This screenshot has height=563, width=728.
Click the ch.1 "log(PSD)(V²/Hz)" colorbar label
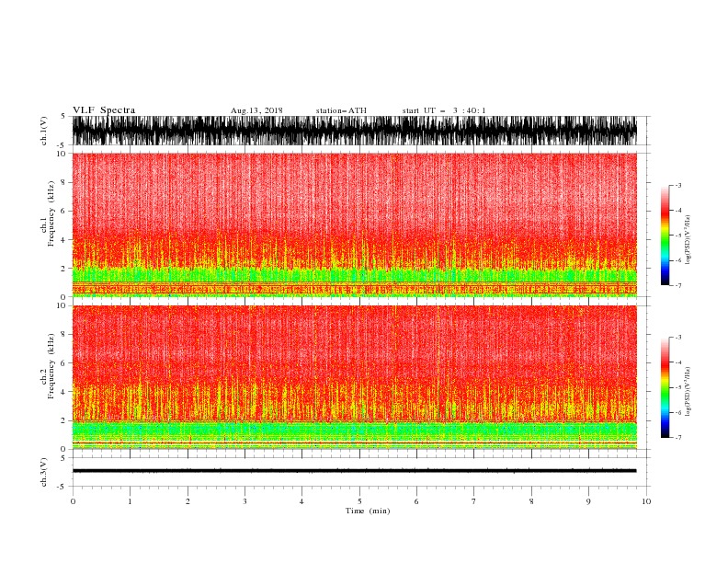click(688, 240)
